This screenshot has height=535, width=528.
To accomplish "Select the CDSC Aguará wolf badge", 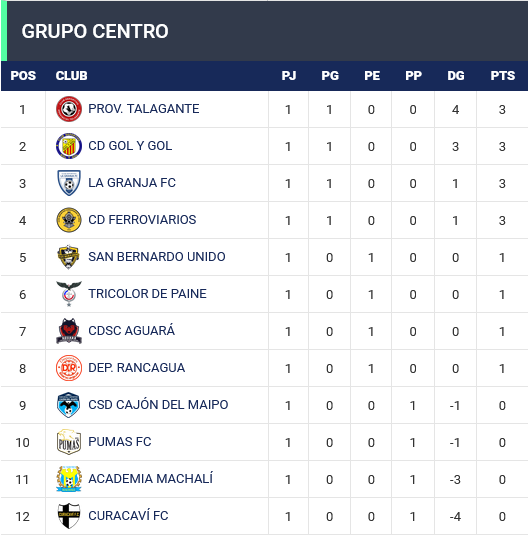I will [69, 331].
